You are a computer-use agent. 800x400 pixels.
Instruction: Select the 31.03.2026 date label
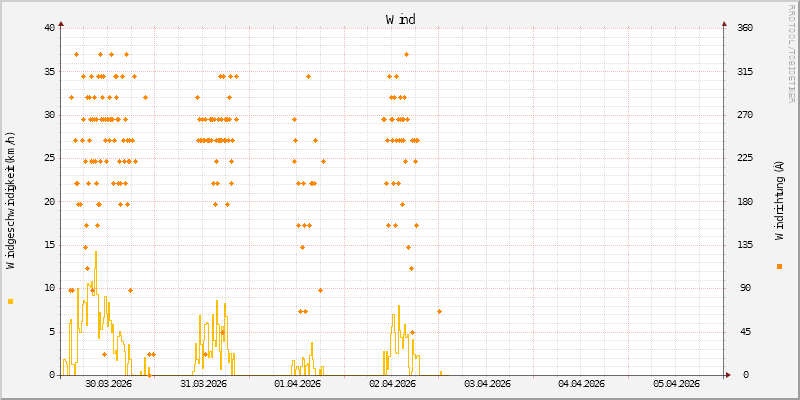pos(203,383)
